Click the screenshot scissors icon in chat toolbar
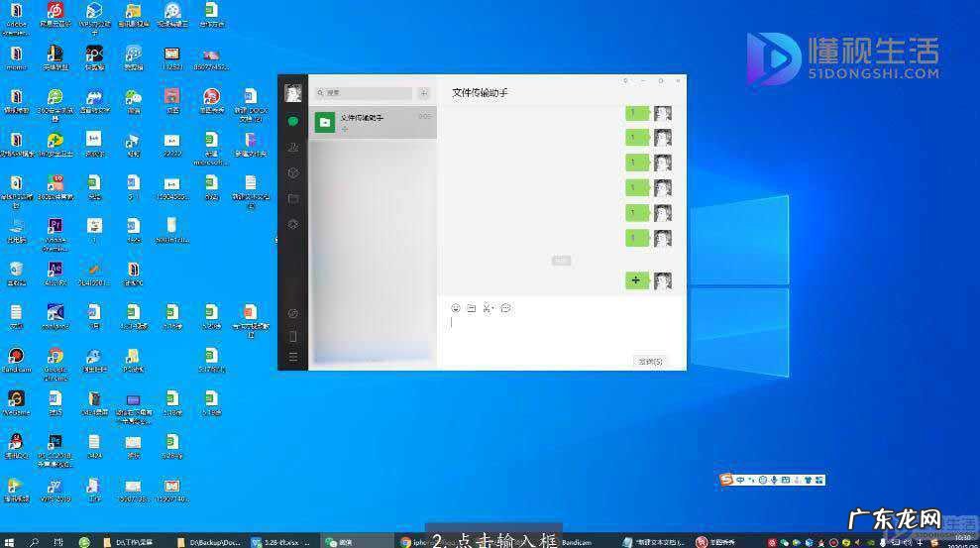Viewport: 980px width, 548px height. click(488, 308)
